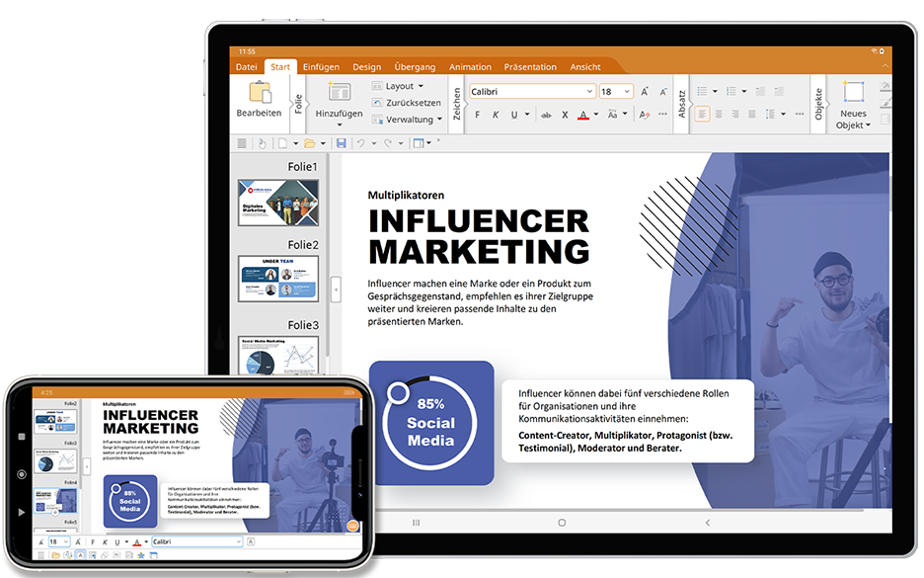This screenshot has width=924, height=578.
Task: Collapse the slide panel handle on the tablet
Action: click(336, 289)
